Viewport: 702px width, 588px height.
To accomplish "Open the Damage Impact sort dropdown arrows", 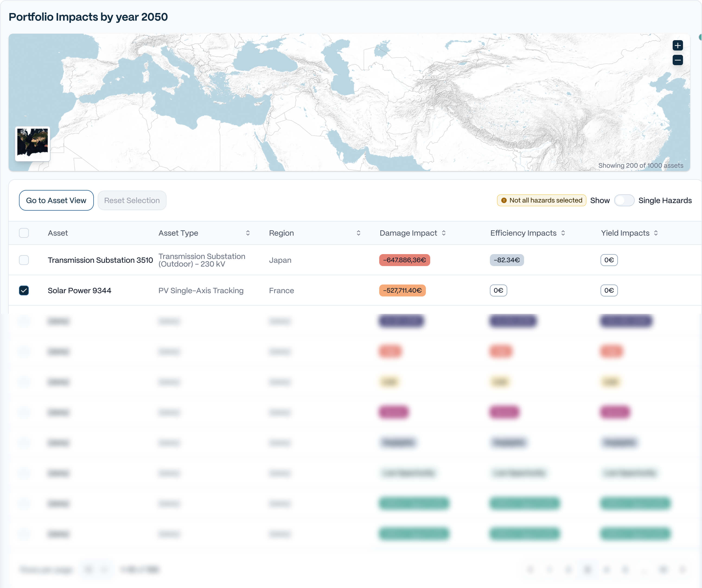I will click(444, 233).
